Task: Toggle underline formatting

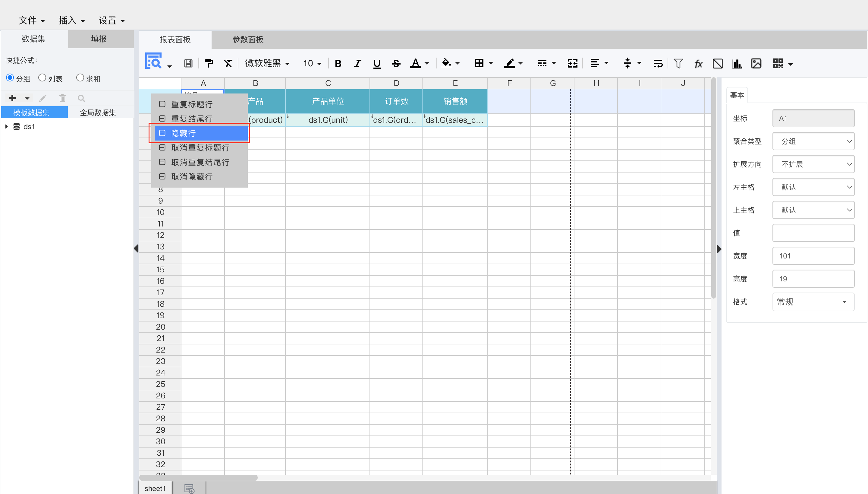Action: point(377,63)
